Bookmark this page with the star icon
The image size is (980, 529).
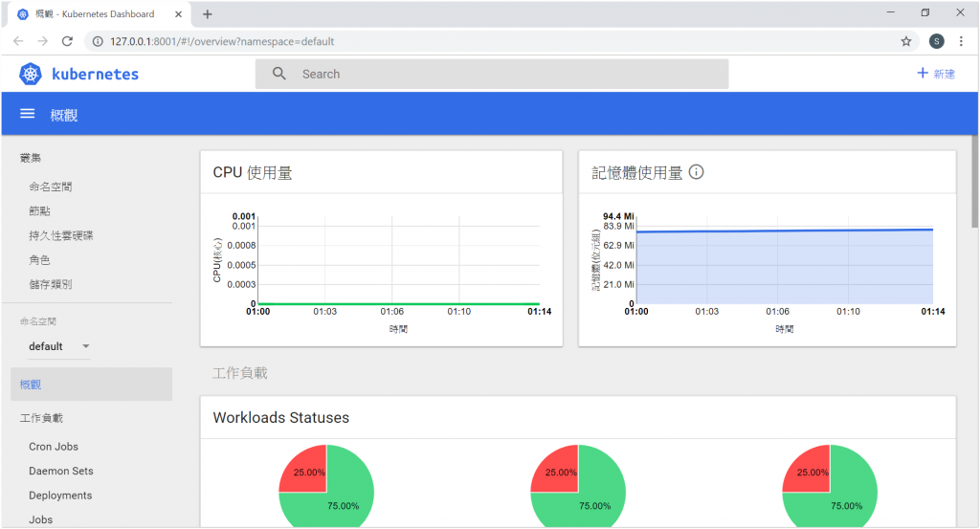point(906,41)
